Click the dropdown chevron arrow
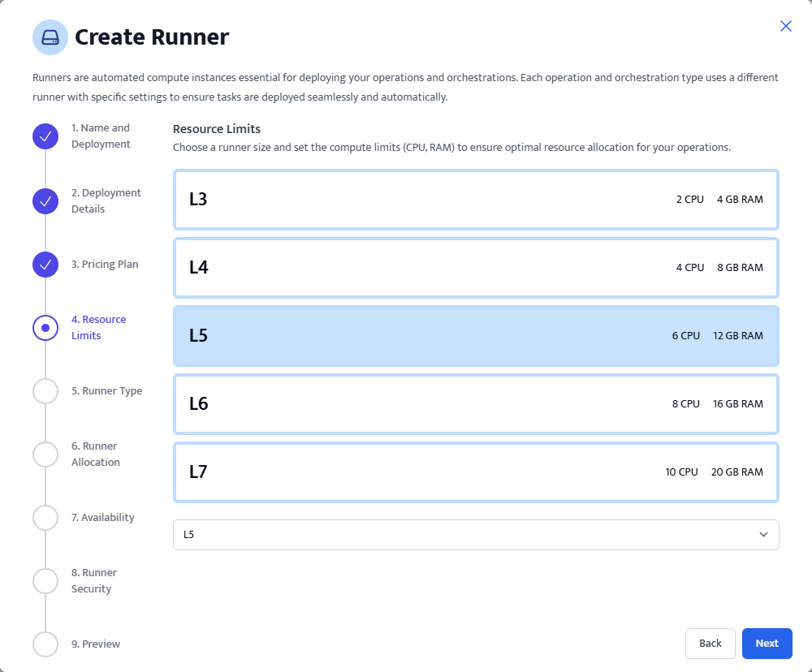The width and height of the screenshot is (812, 672). point(762,535)
